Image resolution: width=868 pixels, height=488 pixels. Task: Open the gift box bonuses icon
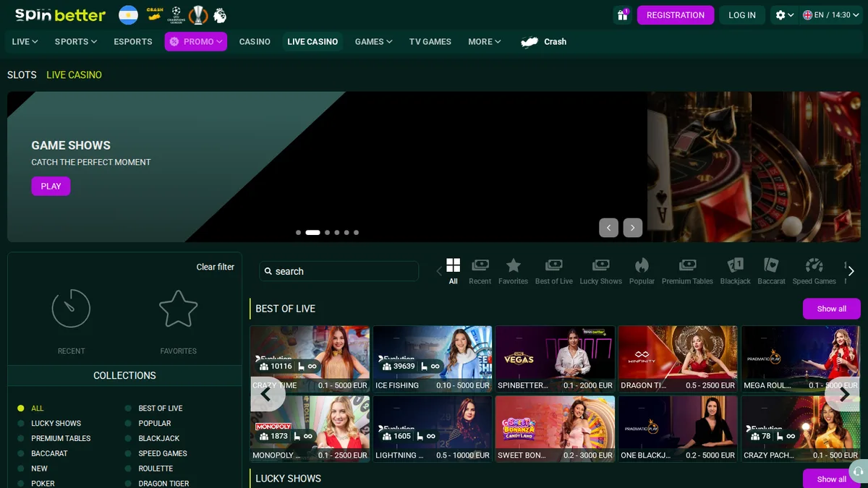622,15
